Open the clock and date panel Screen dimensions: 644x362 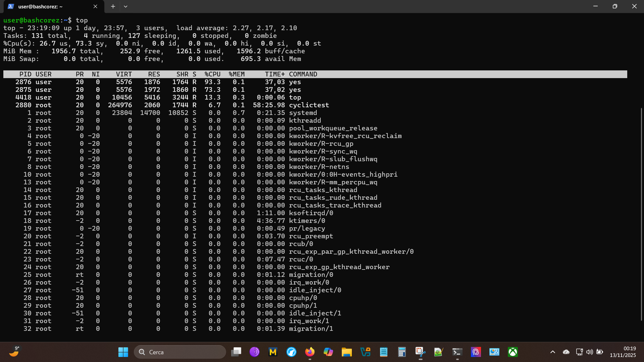coord(623,352)
